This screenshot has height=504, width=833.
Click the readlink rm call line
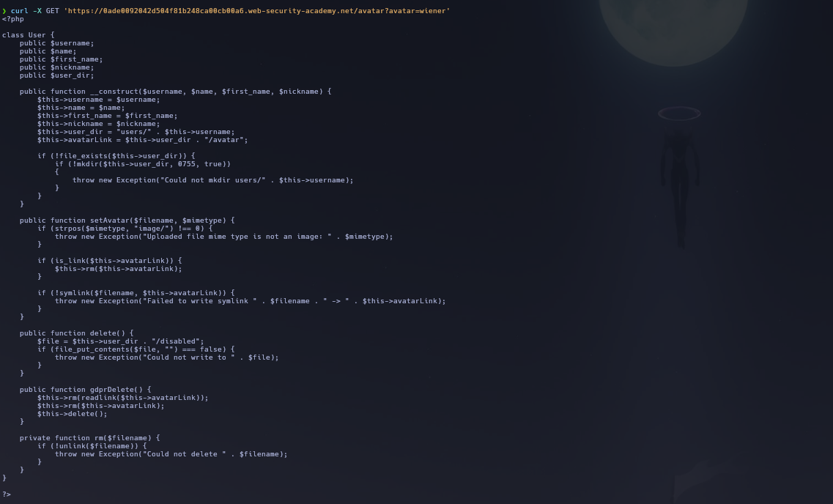pos(123,398)
